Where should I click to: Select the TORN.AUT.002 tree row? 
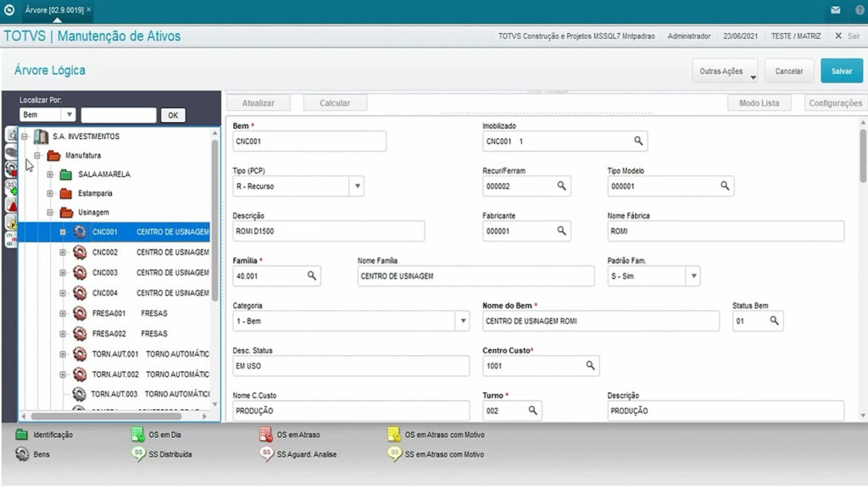[x=114, y=374]
